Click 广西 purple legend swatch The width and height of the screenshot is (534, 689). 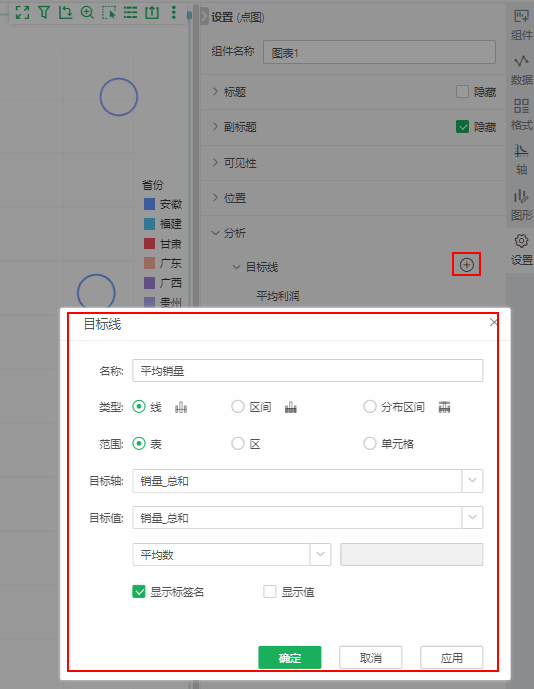tap(149, 283)
